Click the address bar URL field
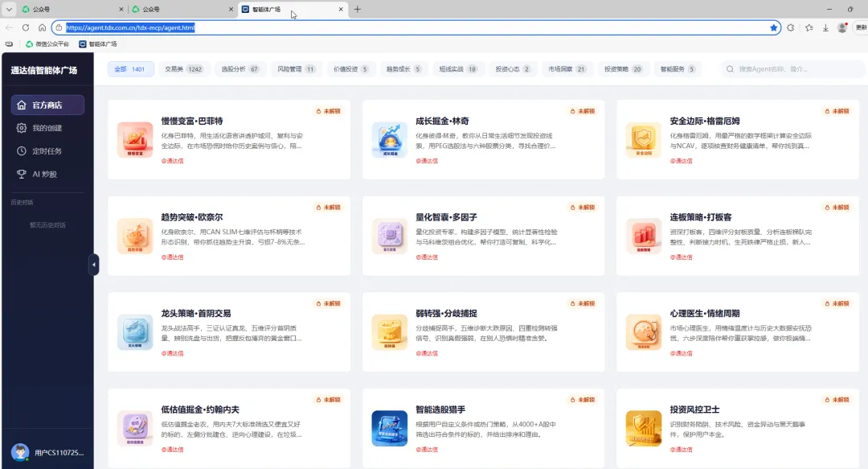The image size is (868, 469). pyautogui.click(x=416, y=27)
